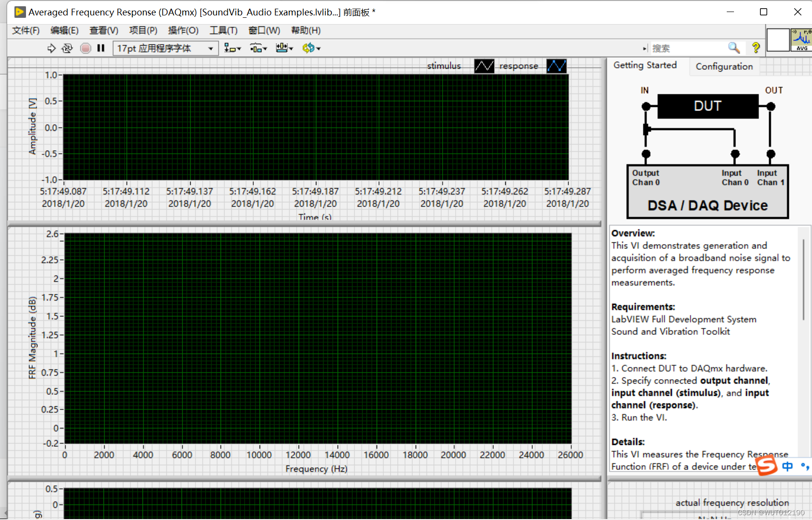The height and width of the screenshot is (520, 812).
Task: Click the Amplitude [V] axis label
Action: point(32,127)
